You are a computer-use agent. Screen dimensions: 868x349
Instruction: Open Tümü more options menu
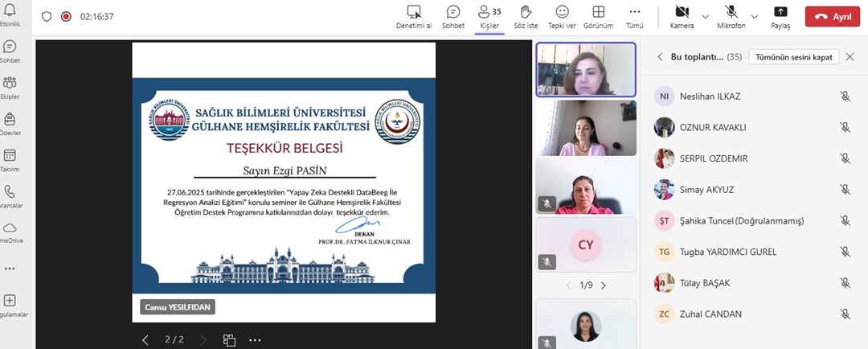pyautogui.click(x=634, y=17)
